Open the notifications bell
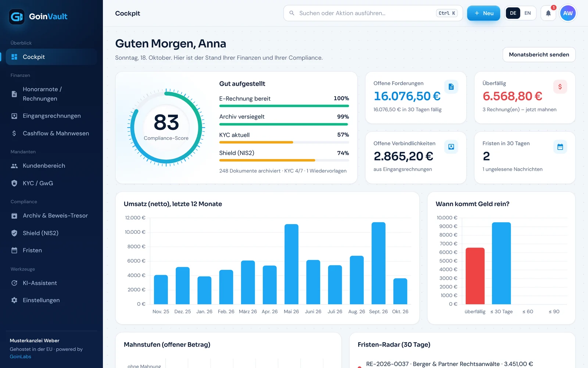 548,13
